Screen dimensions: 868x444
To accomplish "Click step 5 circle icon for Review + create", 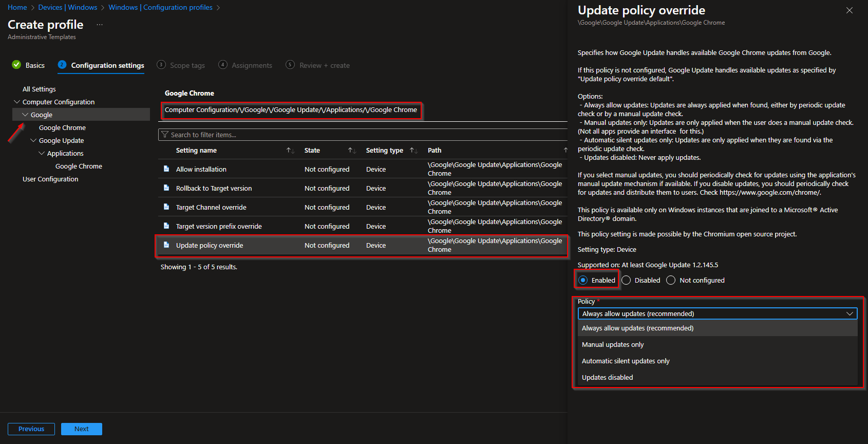I will tap(290, 65).
